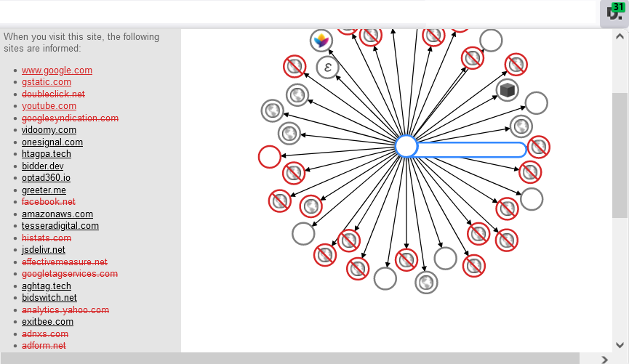Open the amazonaws.com link
This screenshot has height=364, width=629.
pyautogui.click(x=57, y=214)
